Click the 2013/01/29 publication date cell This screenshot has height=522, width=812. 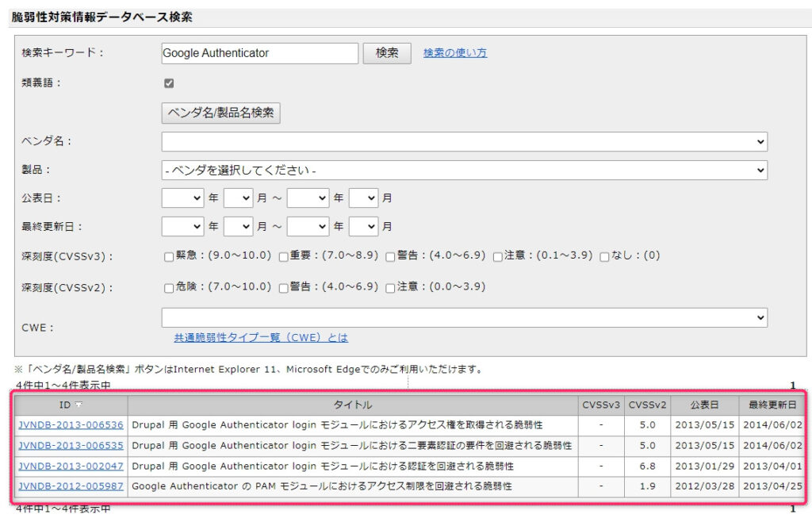pos(704,466)
